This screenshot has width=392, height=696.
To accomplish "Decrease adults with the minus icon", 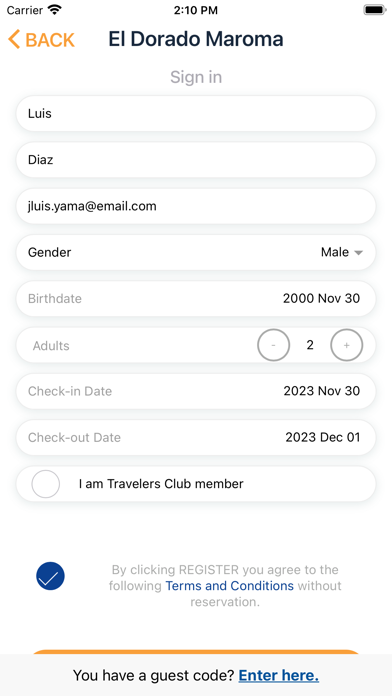I will 273,345.
